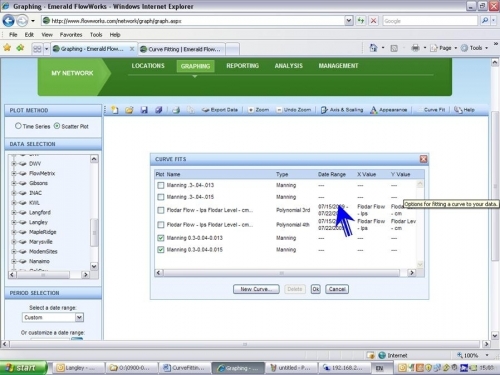Viewport: 500px width, 375px height.
Task: Click the Save graph floppy icon
Action: click(144, 110)
